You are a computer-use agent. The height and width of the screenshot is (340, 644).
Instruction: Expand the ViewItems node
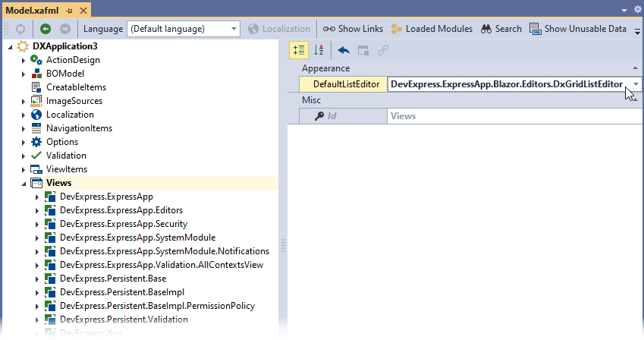coord(24,169)
